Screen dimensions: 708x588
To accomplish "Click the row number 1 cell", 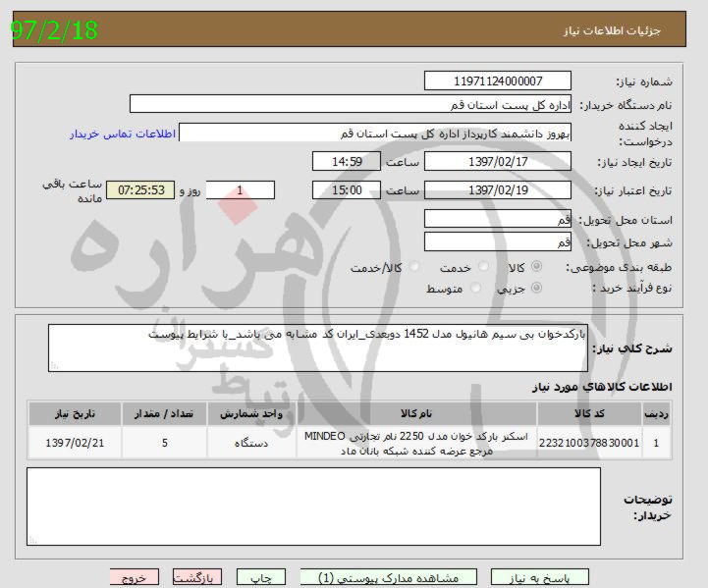I will coord(657,443).
